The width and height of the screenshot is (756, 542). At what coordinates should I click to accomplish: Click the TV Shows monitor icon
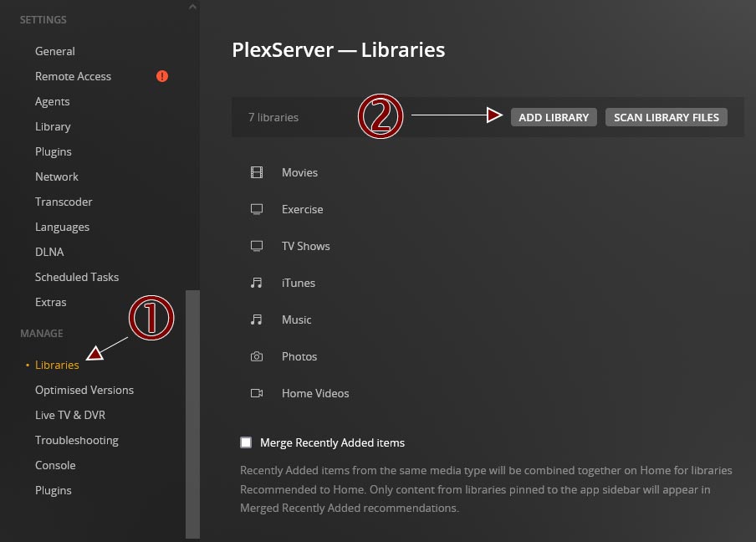tap(257, 246)
